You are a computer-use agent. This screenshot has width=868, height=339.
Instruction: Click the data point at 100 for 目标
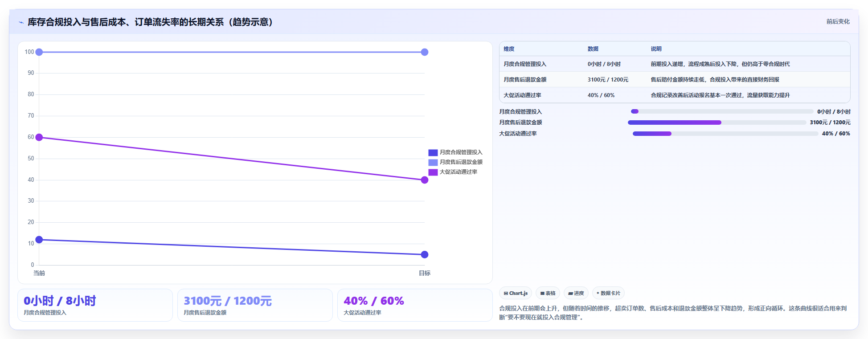(x=425, y=52)
